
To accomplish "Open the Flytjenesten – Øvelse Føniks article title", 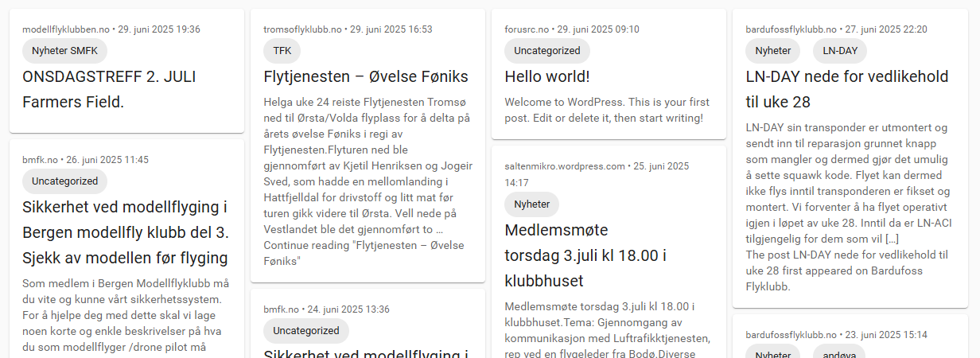I will pos(366,76).
